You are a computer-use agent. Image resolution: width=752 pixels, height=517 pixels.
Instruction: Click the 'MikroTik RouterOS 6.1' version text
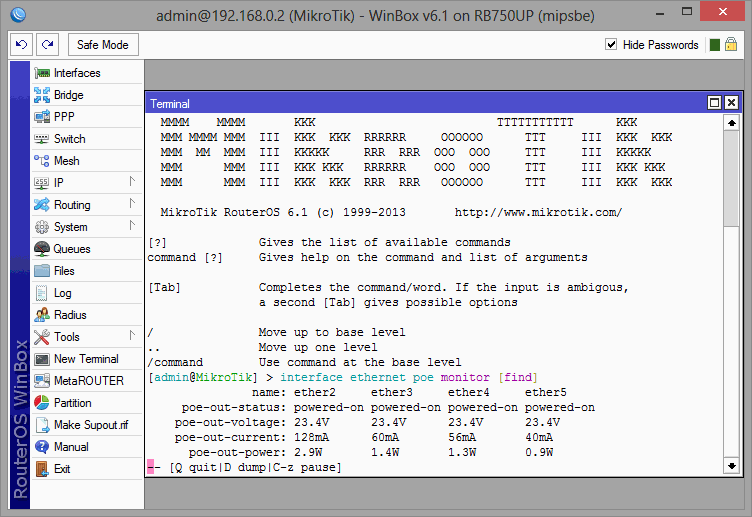point(234,212)
